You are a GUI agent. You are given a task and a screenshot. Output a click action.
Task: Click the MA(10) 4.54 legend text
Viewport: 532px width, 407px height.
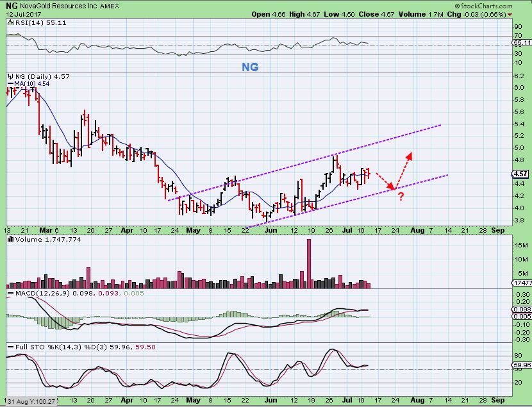[x=32, y=84]
